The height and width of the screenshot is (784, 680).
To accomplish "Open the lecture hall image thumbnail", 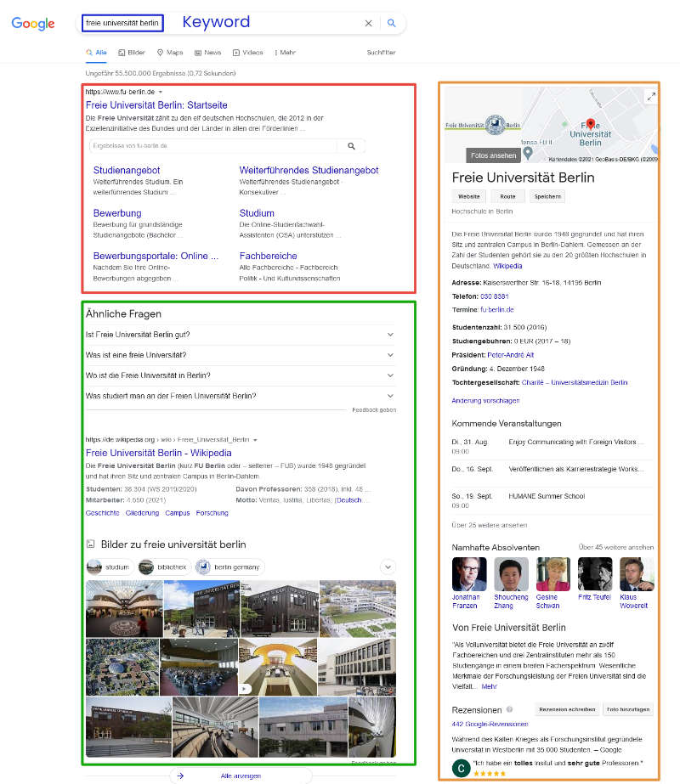I will click(199, 667).
